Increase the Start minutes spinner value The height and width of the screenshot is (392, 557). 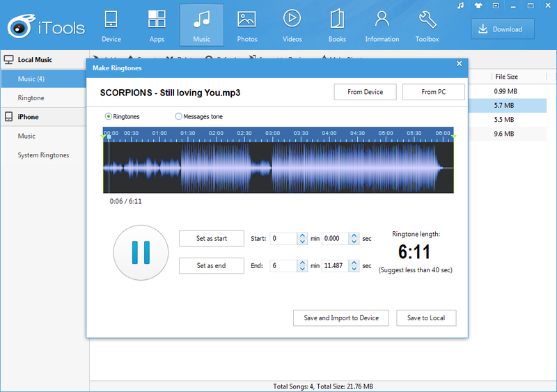[x=302, y=235]
